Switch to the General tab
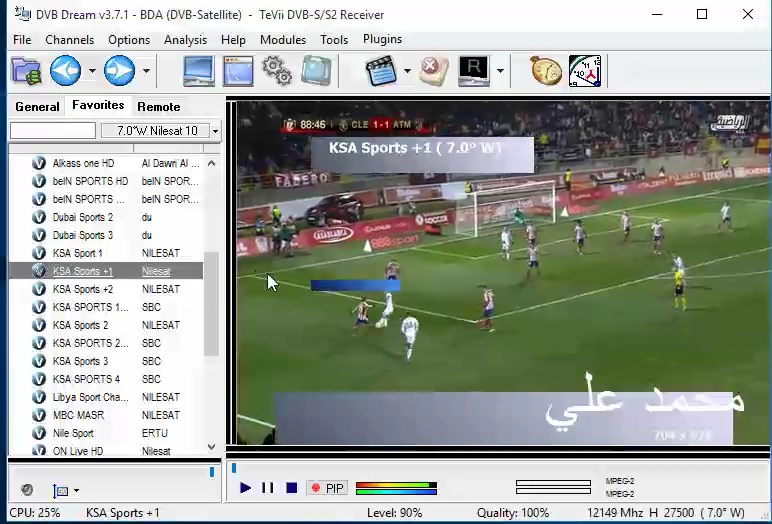 tap(37, 107)
